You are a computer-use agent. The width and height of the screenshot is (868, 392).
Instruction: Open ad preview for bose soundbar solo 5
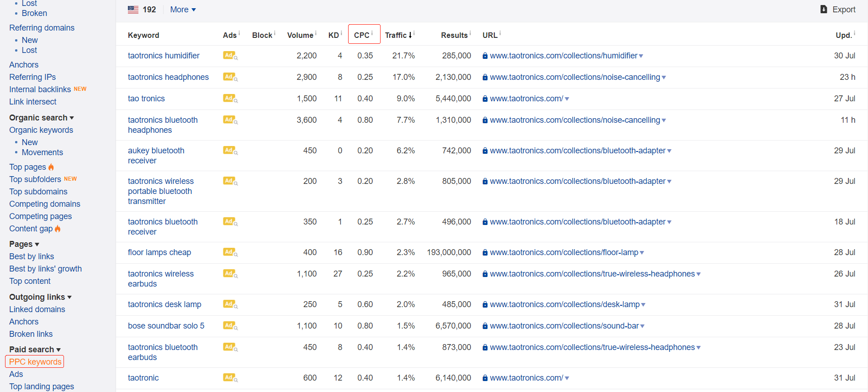coord(230,326)
